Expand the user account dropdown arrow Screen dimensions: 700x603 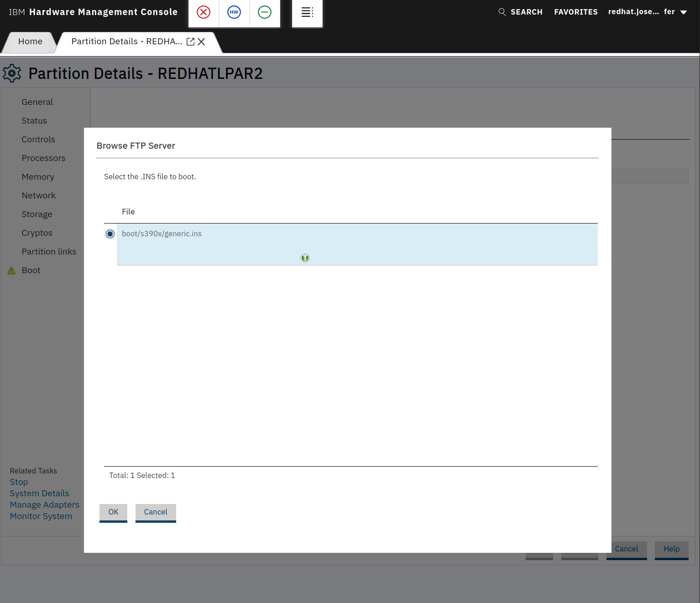pos(684,12)
